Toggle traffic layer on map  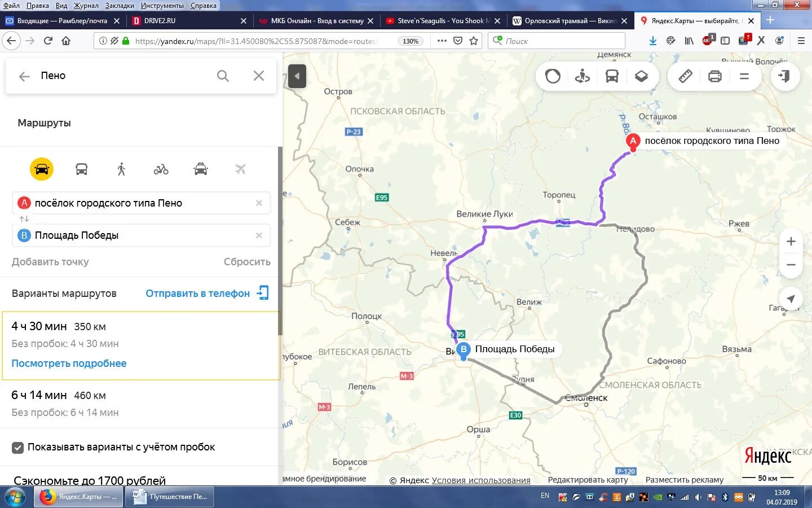553,76
